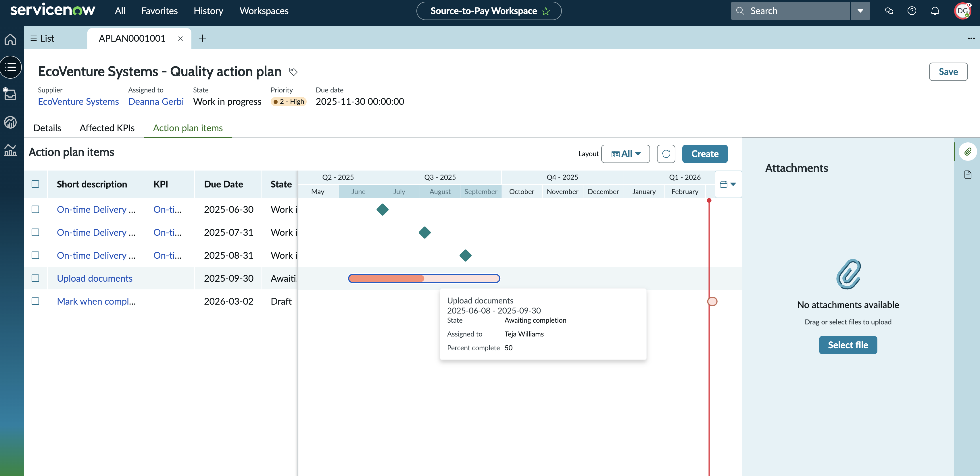
Task: Check the row due 2025-07-31
Action: [x=35, y=232]
